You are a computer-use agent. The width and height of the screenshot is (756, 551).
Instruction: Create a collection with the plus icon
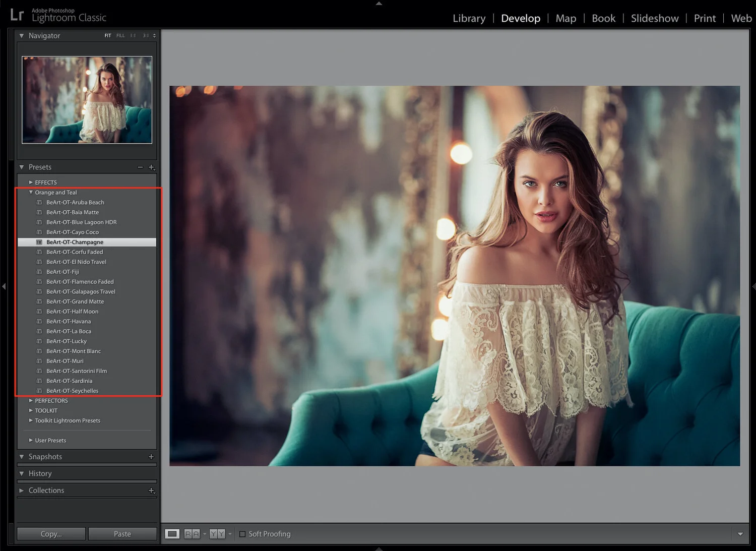[x=151, y=491]
